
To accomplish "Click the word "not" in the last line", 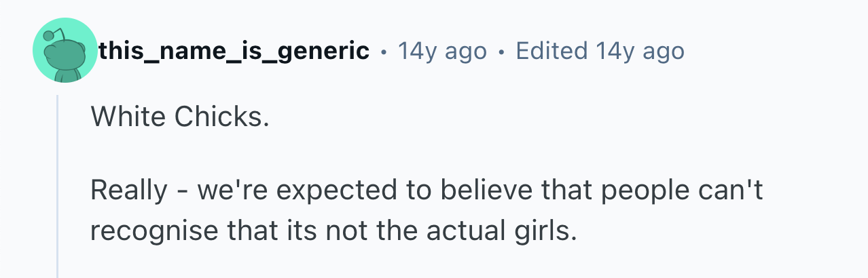I will [344, 232].
